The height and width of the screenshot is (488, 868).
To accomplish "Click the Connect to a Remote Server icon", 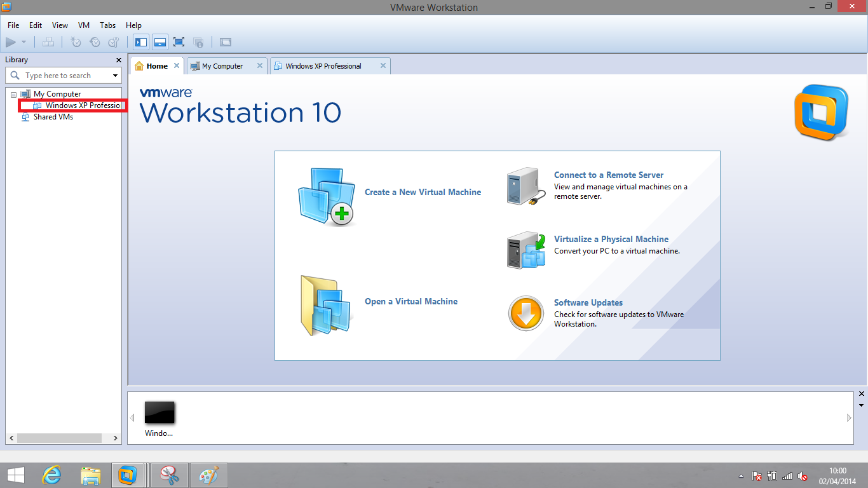I will pos(526,187).
